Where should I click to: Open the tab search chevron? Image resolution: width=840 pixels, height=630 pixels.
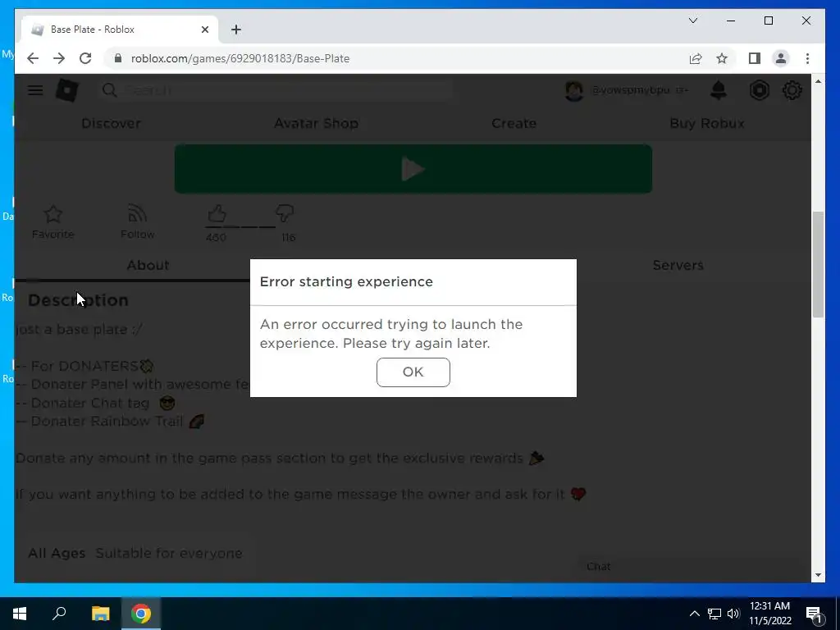pyautogui.click(x=692, y=21)
